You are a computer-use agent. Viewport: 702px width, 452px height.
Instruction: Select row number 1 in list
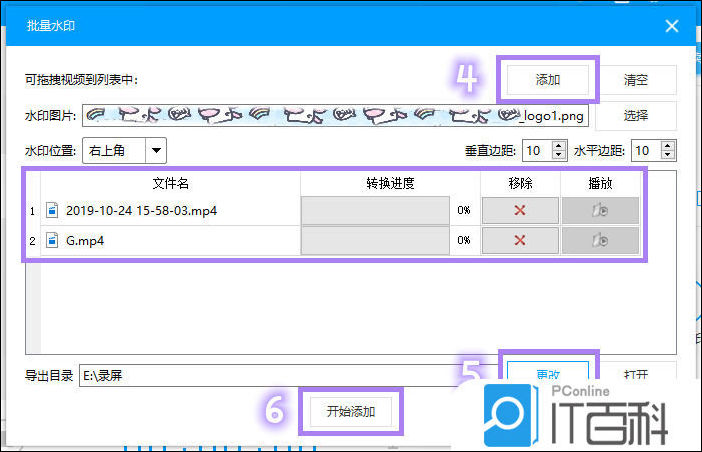tap(33, 211)
